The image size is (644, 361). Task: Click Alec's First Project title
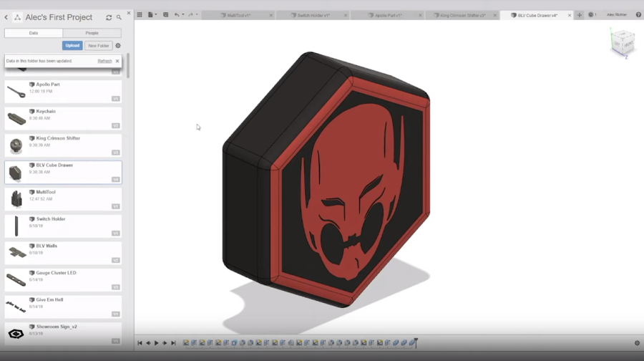(59, 17)
